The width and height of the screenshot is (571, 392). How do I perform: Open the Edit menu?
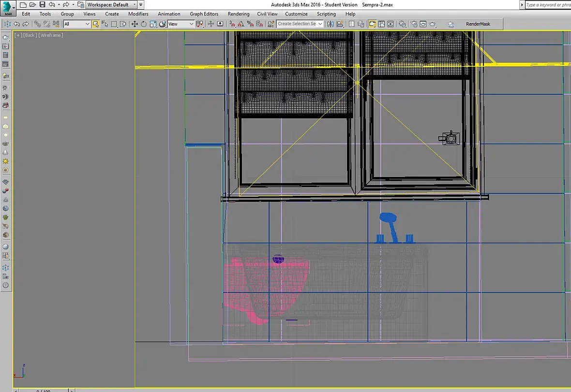pos(26,14)
